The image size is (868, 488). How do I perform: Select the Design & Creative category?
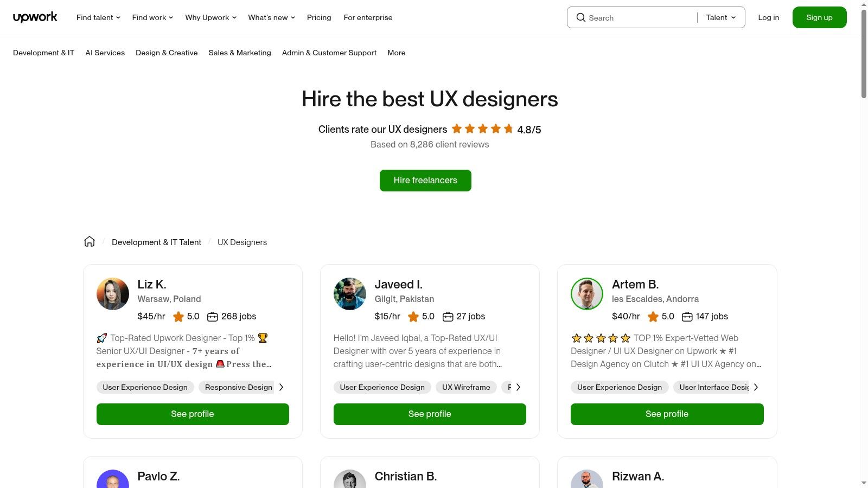pyautogui.click(x=167, y=53)
